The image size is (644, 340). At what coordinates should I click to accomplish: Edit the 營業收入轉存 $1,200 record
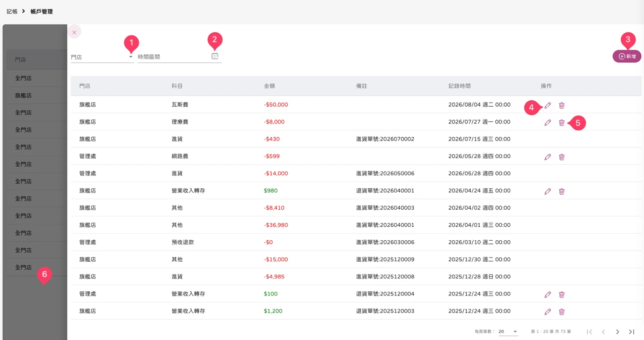point(547,311)
